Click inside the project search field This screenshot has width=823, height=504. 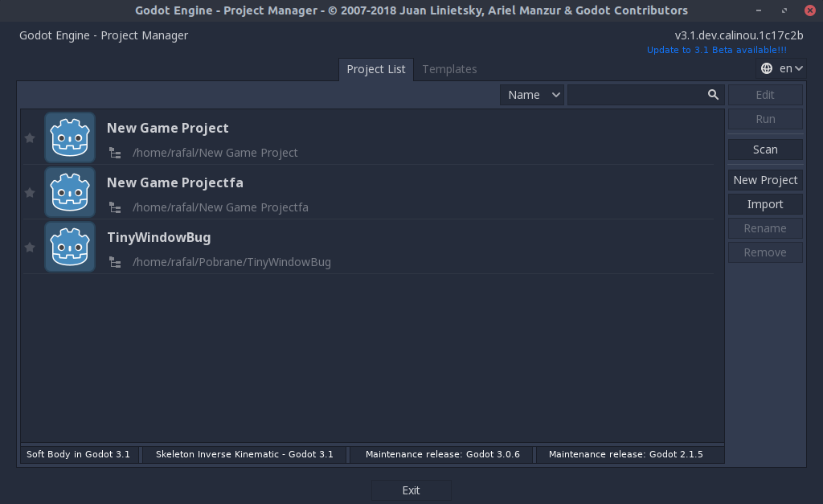point(635,94)
